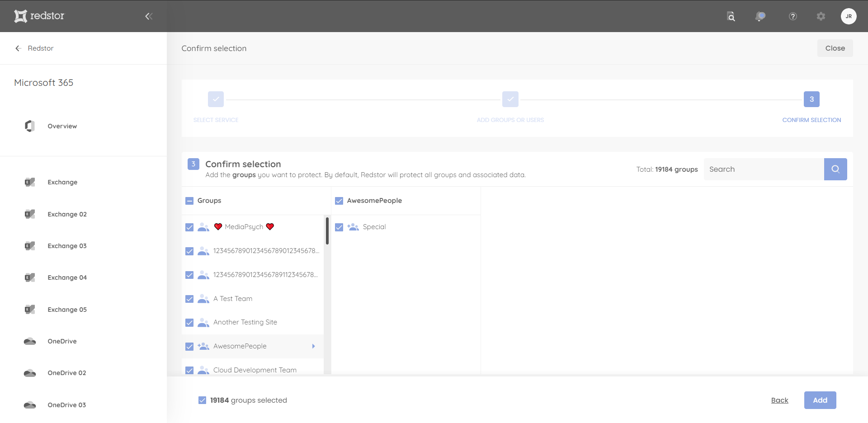Select the Another Testing Site name
The width and height of the screenshot is (868, 423).
pos(245,322)
